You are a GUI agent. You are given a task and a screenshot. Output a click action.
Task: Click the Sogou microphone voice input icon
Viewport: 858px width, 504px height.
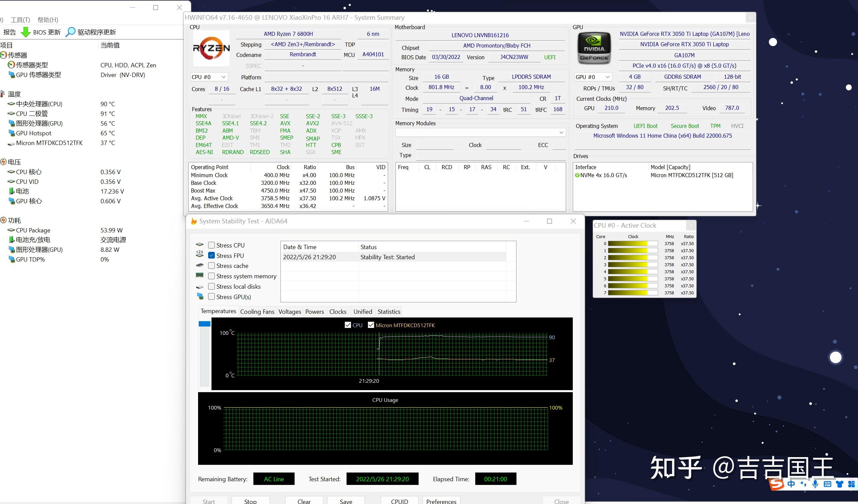(x=815, y=484)
